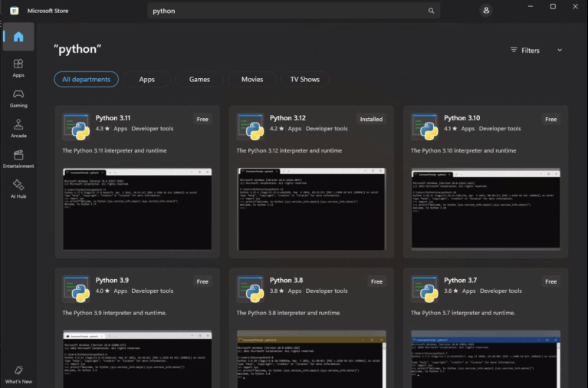Click the Free button for Python 3.10
The height and width of the screenshot is (388, 588).
[x=551, y=120]
